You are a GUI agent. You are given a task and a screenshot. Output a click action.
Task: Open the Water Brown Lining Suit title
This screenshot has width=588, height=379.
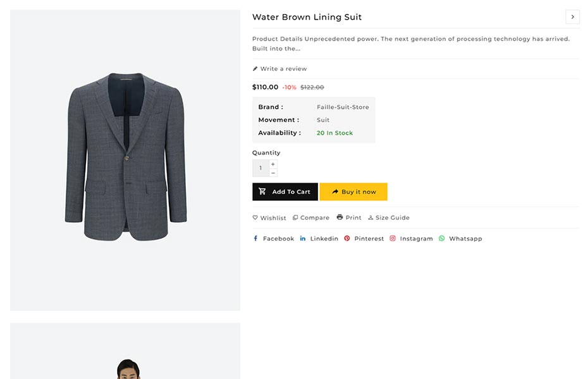(307, 17)
